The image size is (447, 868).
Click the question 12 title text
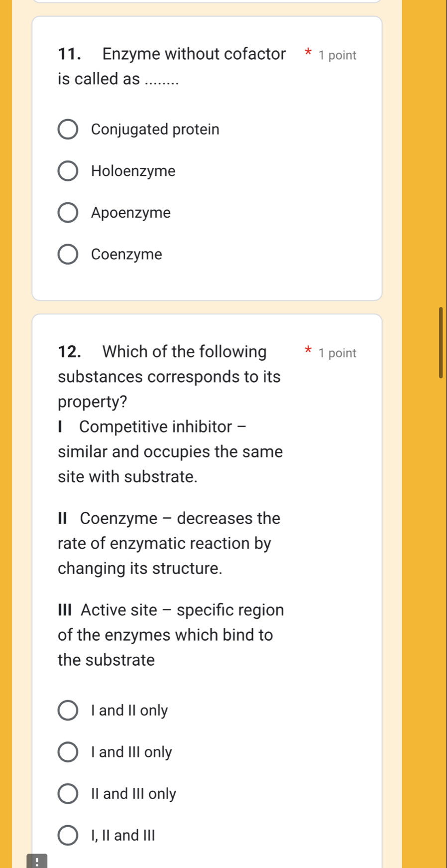click(x=169, y=376)
